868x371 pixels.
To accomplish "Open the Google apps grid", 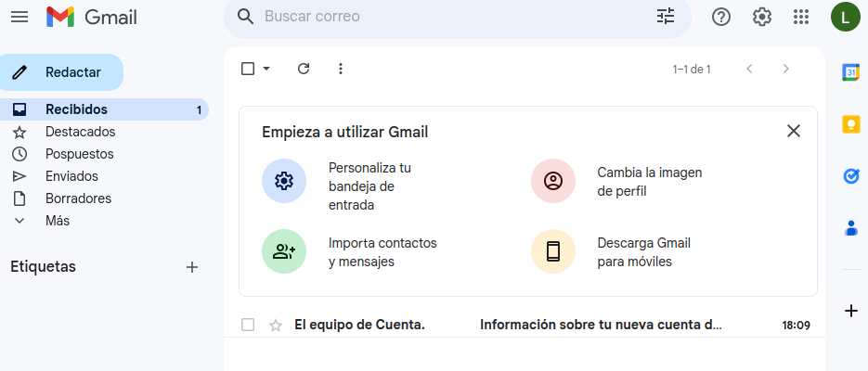I will [801, 17].
